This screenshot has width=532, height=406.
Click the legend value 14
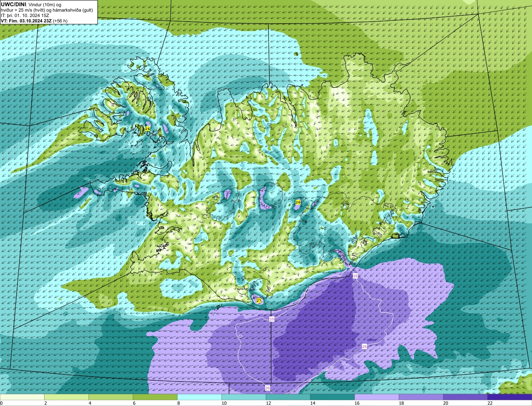pos(313,403)
